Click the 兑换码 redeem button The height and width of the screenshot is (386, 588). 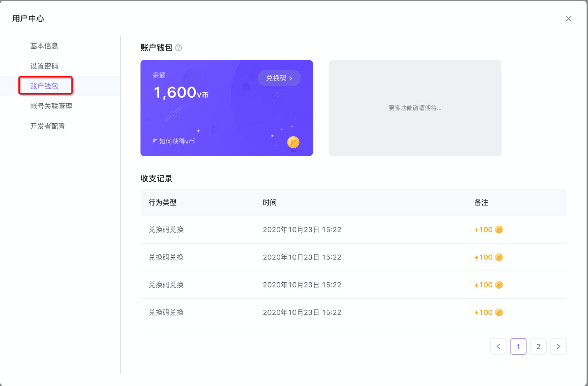coord(279,78)
